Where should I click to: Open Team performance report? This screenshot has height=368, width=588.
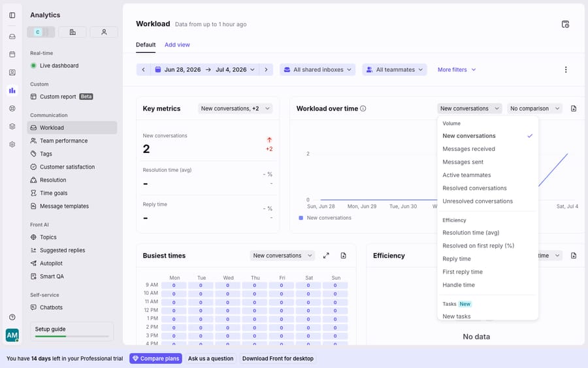pyautogui.click(x=72, y=141)
